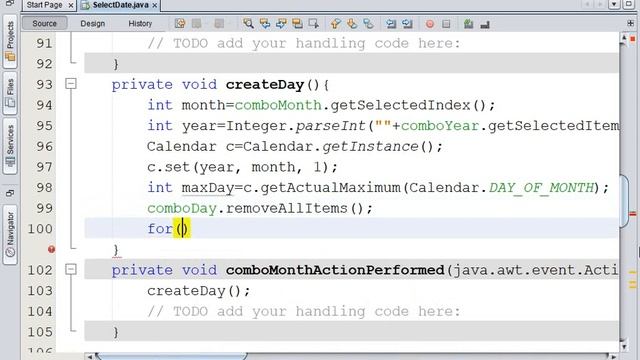Collapse the createDay method fold

click(71, 84)
